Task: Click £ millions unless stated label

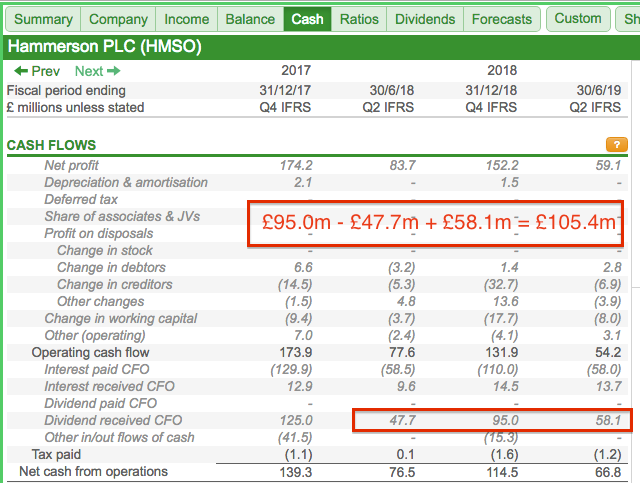Action: (x=76, y=107)
